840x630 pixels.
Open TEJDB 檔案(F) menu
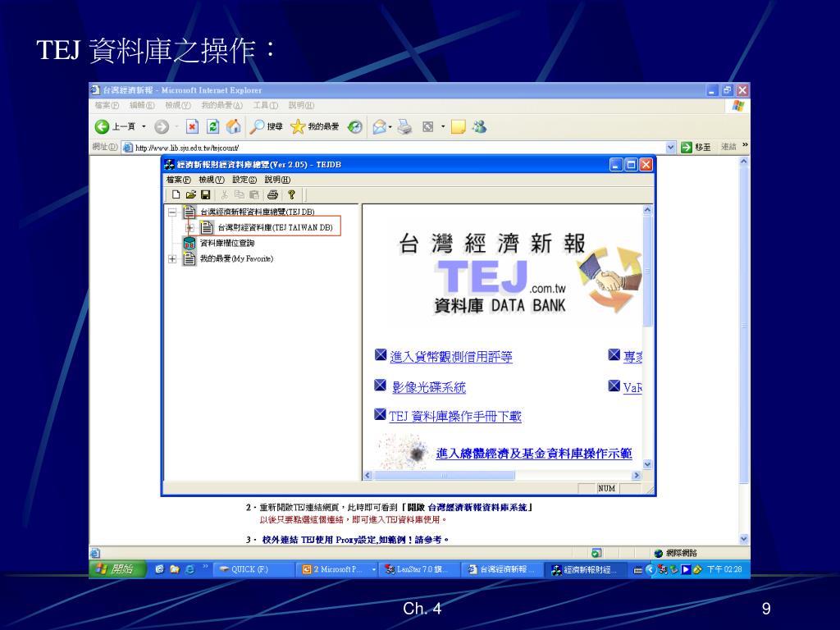click(178, 180)
